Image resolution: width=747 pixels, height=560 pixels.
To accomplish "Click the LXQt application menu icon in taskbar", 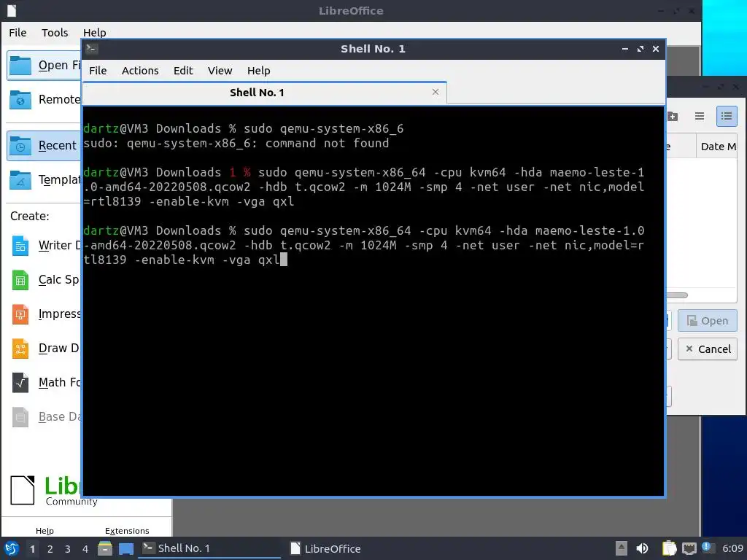I will click(12, 548).
